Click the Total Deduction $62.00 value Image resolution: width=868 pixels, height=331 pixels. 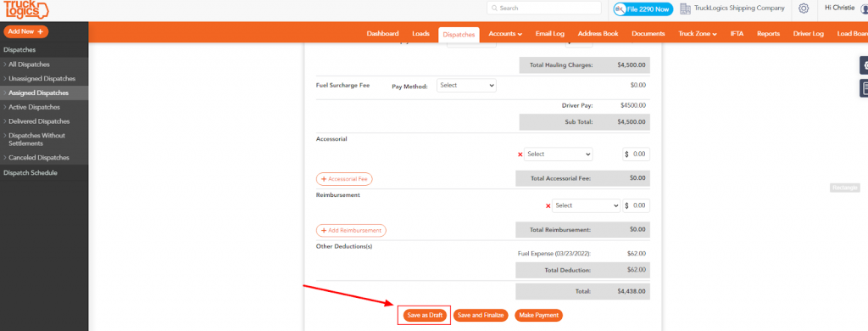637,271
